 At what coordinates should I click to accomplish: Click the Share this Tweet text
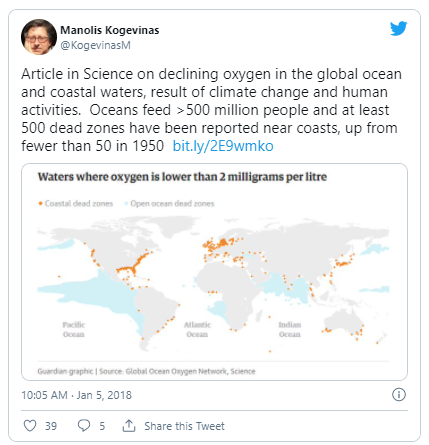coord(184,426)
